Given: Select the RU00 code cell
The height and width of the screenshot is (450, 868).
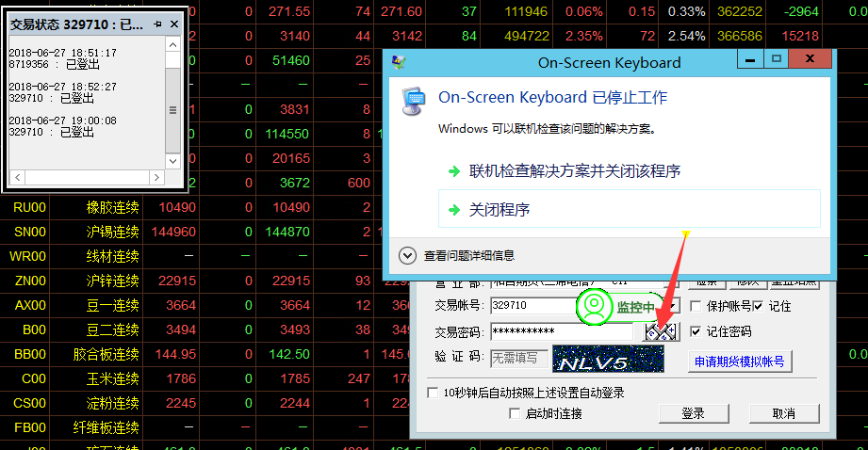Looking at the screenshot, I should pos(29,207).
